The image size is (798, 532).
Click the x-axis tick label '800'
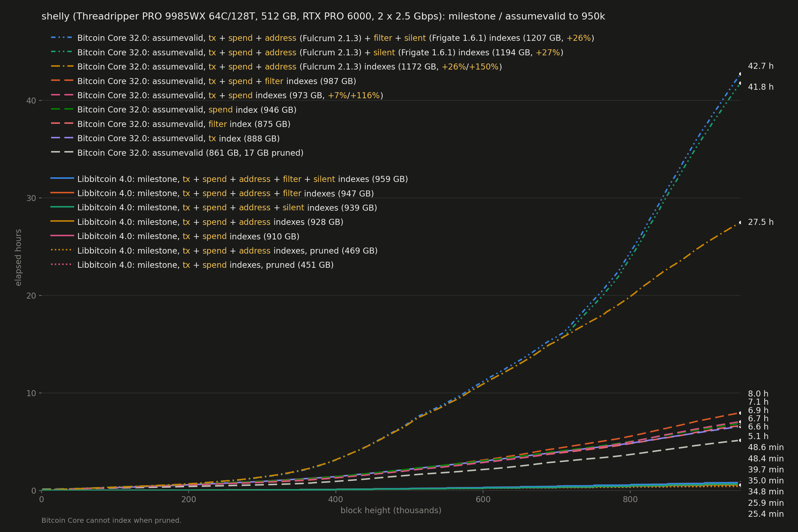coord(630,499)
